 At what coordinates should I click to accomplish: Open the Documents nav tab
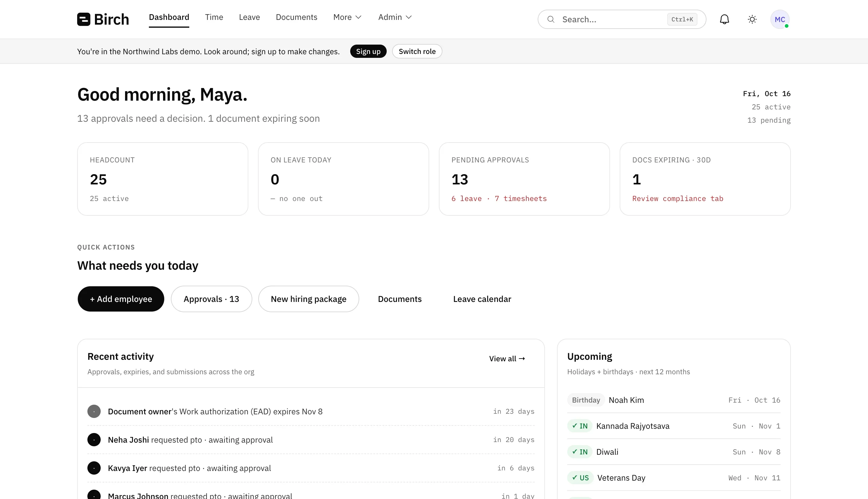296,17
